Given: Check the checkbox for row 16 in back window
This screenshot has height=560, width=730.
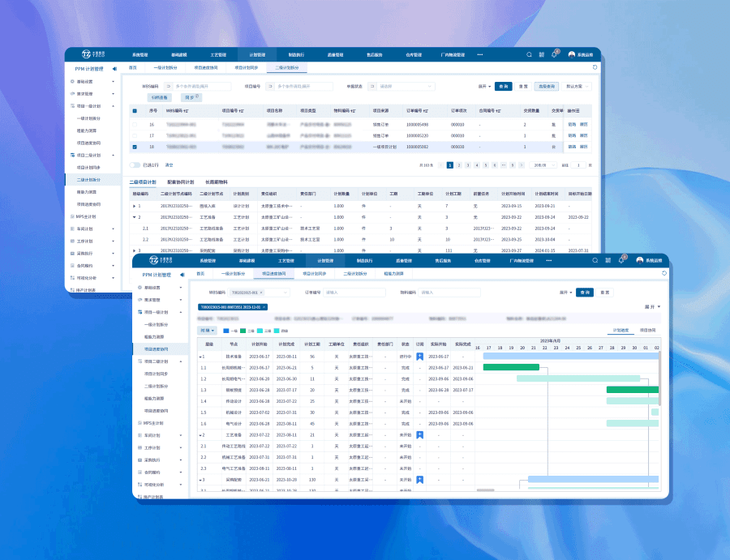Looking at the screenshot, I should pos(135,125).
